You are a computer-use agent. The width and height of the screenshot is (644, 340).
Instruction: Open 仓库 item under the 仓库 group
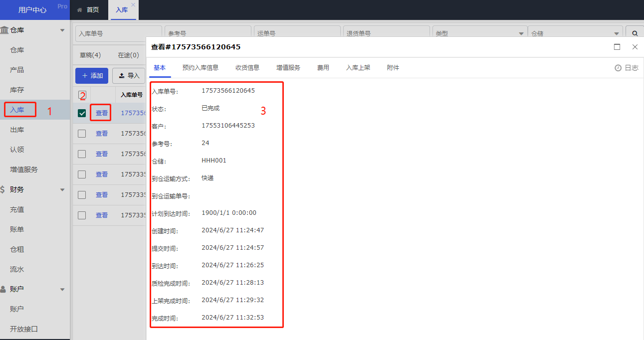click(17, 50)
